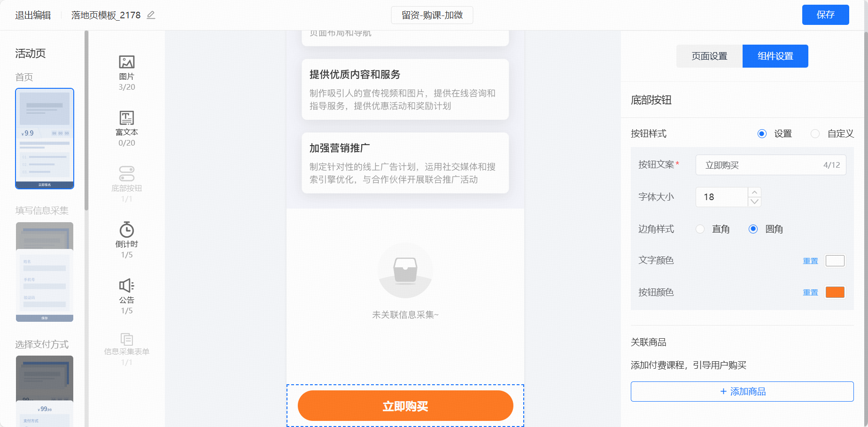Viewport: 868px width, 427px height.
Task: Add a Rich Text component (富文本)
Action: [127, 129]
